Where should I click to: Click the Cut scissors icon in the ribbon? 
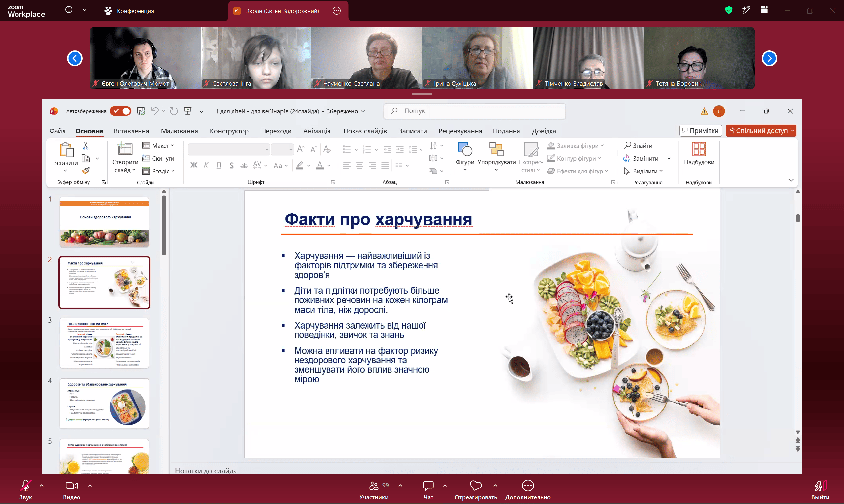[x=85, y=146]
